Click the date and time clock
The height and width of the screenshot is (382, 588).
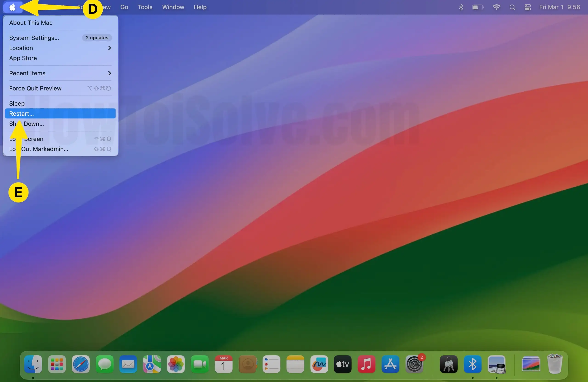point(559,7)
